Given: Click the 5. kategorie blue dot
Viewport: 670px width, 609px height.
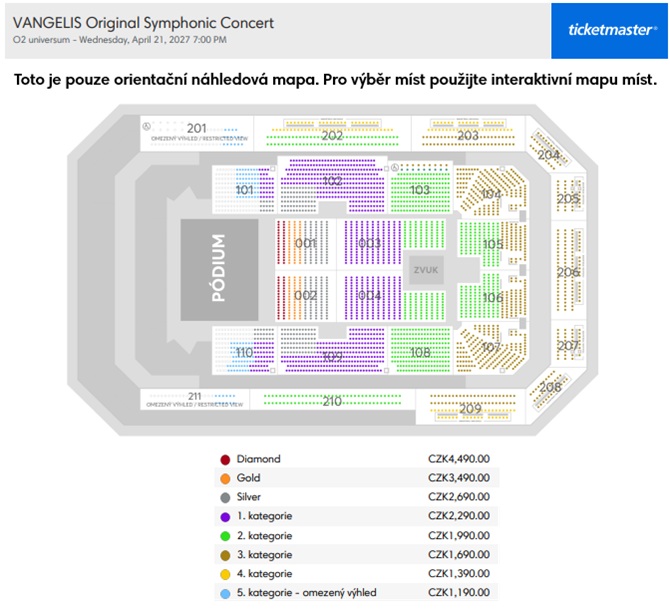Looking at the screenshot, I should [x=225, y=594].
